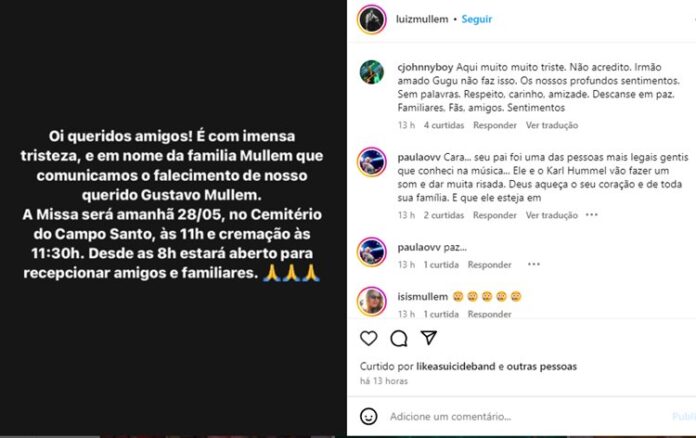696x438 pixels.
Task: Open isismullem's profile avatar
Action: pyautogui.click(x=372, y=301)
